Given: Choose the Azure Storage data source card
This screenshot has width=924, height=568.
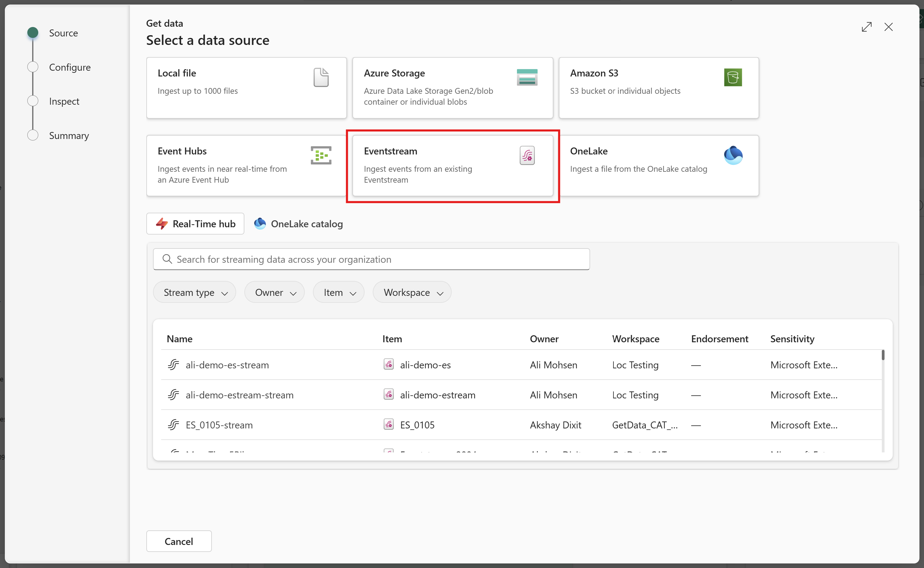Looking at the screenshot, I should click(452, 87).
